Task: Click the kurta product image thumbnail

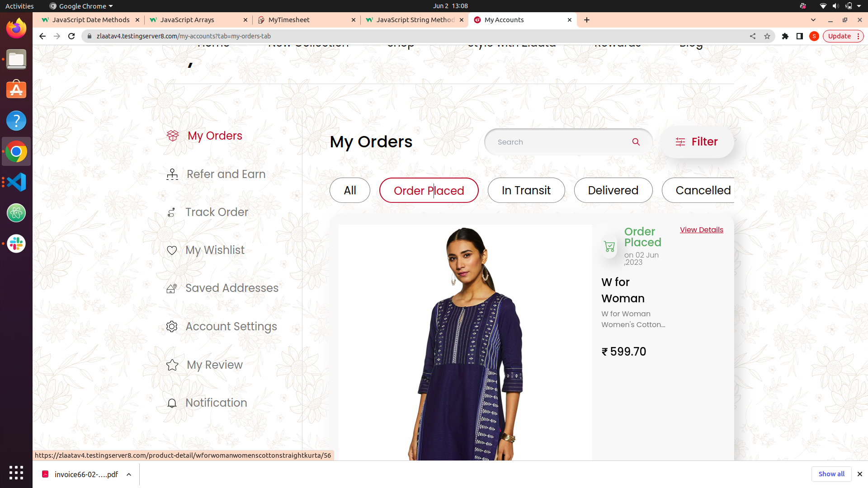Action: coord(465,343)
